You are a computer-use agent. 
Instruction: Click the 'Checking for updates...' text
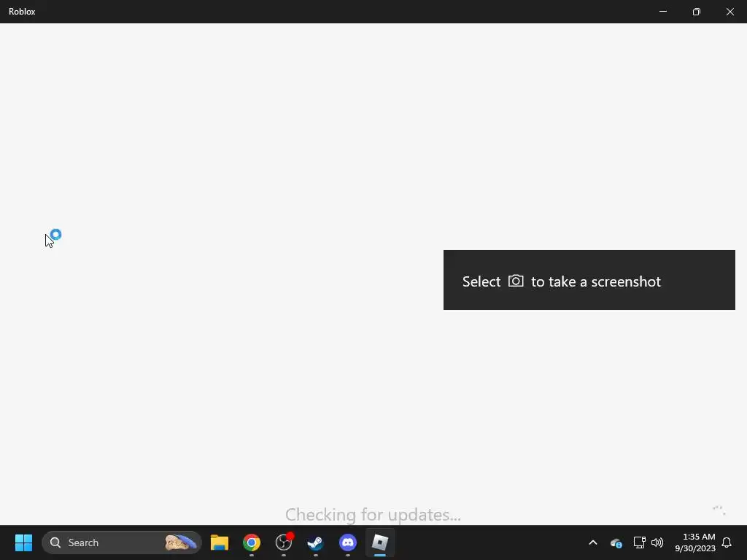click(x=373, y=515)
